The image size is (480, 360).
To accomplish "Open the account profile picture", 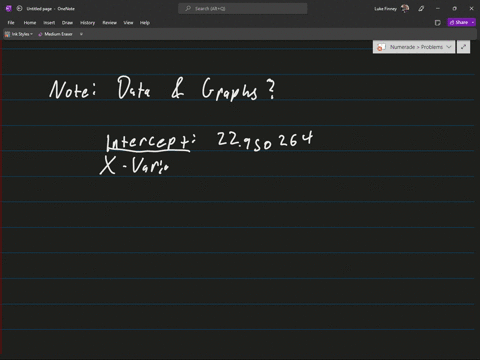I will pyautogui.click(x=405, y=8).
